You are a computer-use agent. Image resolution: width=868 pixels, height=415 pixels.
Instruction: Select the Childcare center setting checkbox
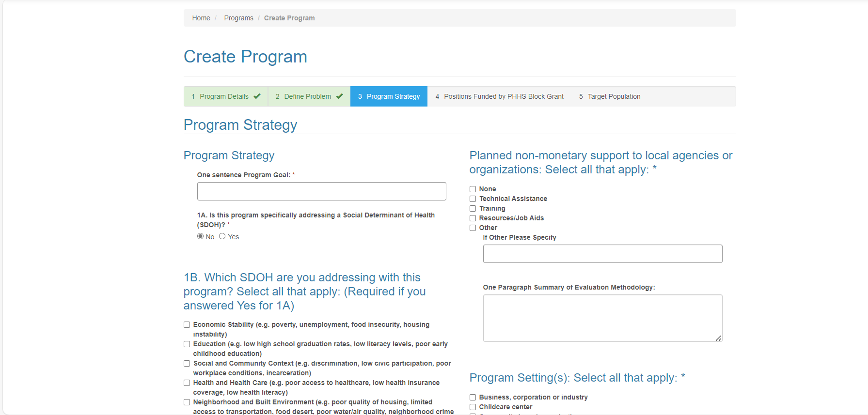473,407
